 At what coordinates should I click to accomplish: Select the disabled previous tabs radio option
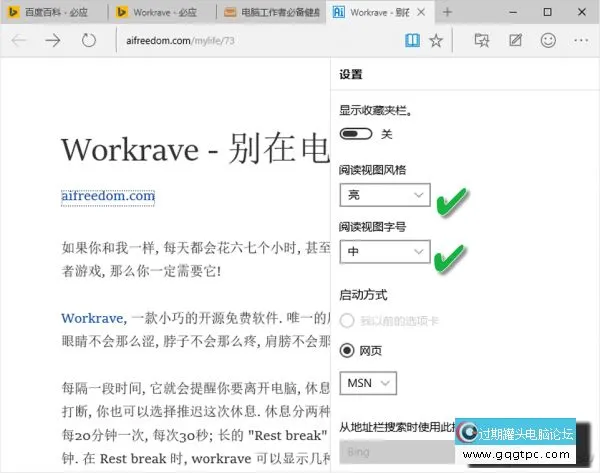click(x=349, y=320)
